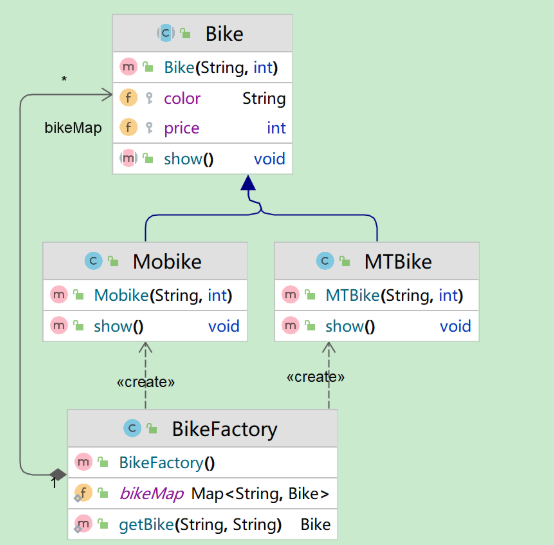
Task: Select the getBike(String, String) method
Action: pyautogui.click(x=200, y=525)
